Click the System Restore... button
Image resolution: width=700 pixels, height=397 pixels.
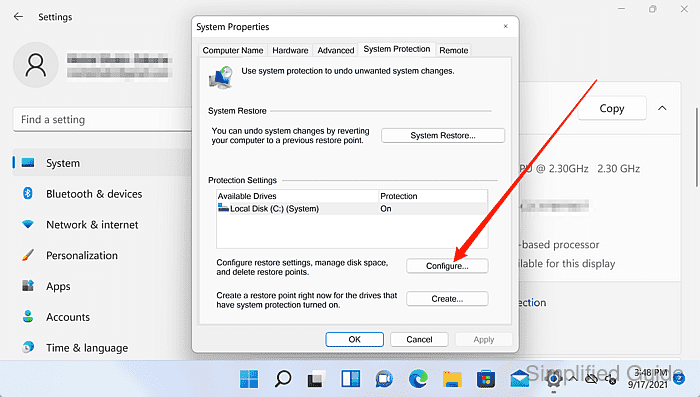click(x=443, y=135)
